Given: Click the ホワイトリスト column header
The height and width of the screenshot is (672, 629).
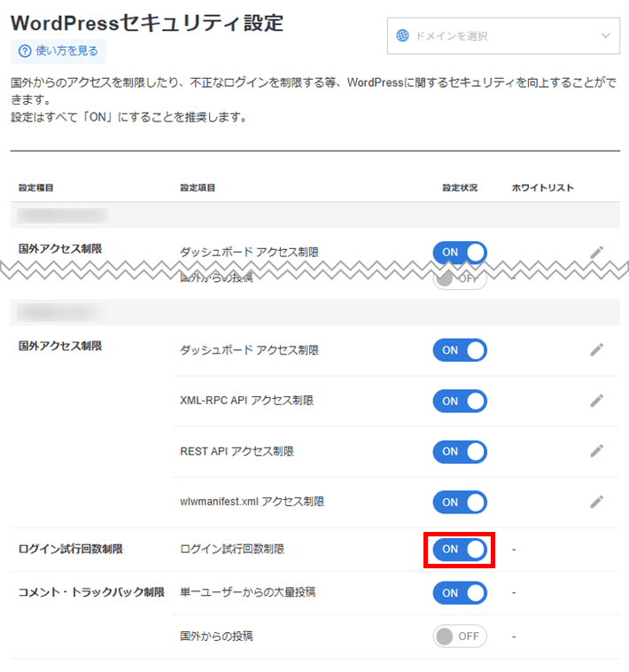Looking at the screenshot, I should [x=542, y=188].
